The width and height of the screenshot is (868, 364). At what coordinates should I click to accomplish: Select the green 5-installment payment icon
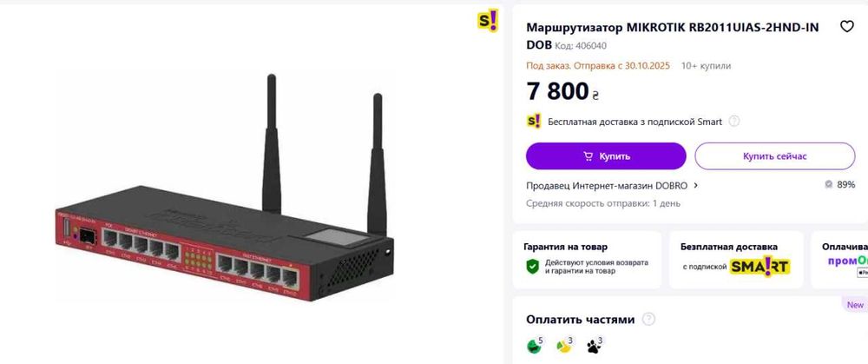[535, 345]
